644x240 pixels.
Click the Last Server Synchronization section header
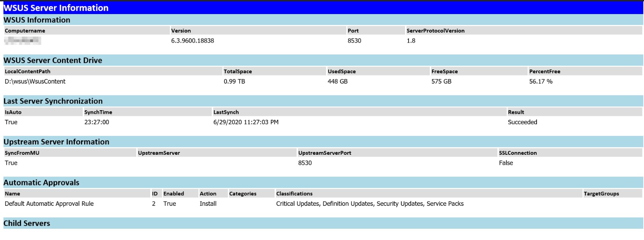pos(53,101)
